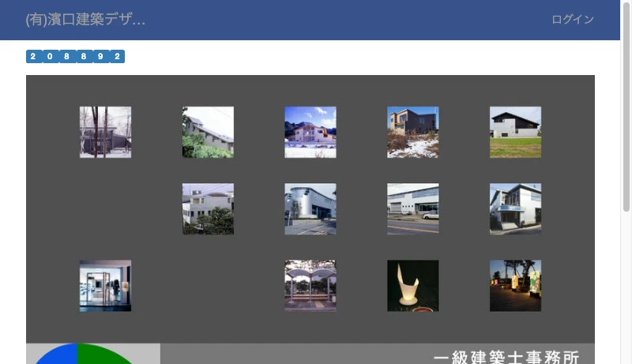This screenshot has height=364, width=632.
Task: View the brown modern house in snow
Action: coord(412,132)
